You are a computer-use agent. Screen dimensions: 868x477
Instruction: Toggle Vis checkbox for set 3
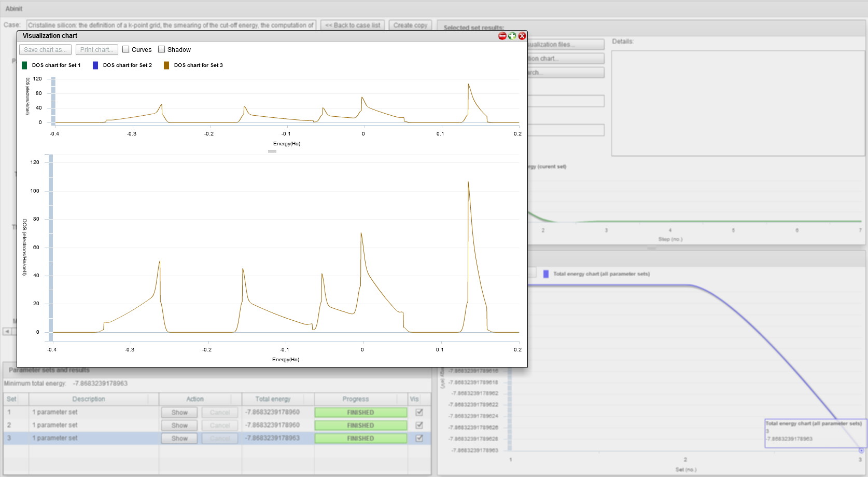click(419, 438)
